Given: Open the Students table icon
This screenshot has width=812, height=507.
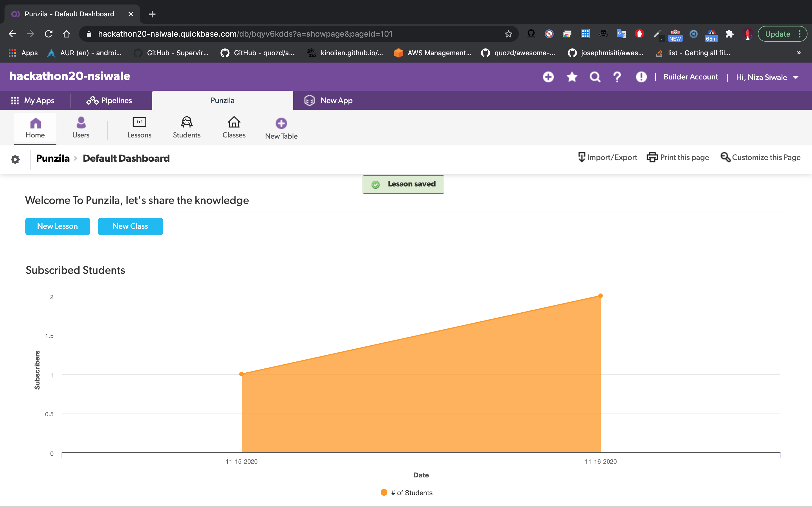Looking at the screenshot, I should (x=187, y=123).
